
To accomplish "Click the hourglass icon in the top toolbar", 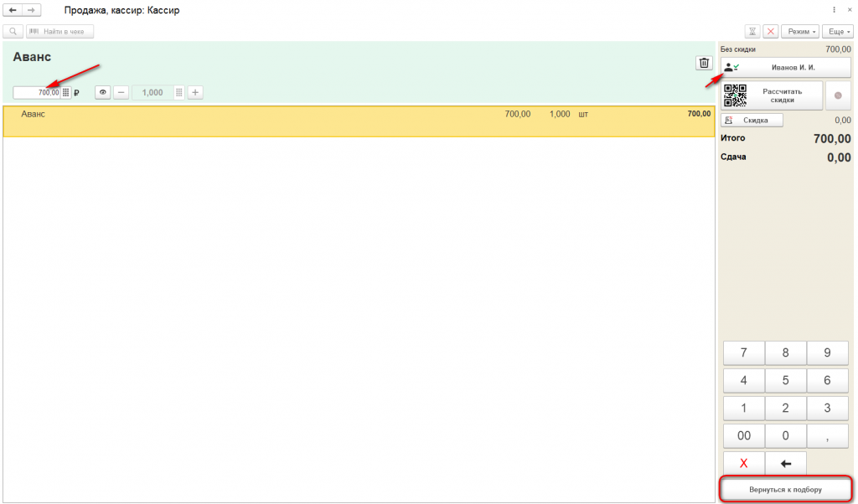I will point(752,32).
